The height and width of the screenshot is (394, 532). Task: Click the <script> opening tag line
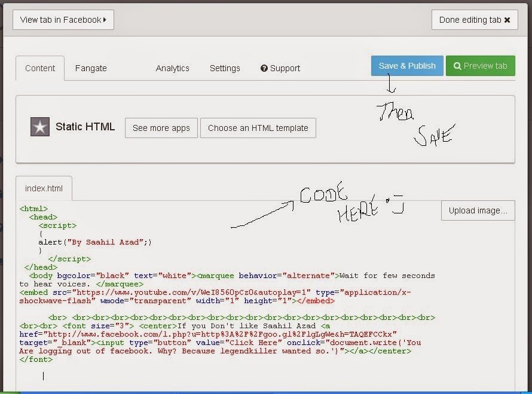tap(57, 225)
